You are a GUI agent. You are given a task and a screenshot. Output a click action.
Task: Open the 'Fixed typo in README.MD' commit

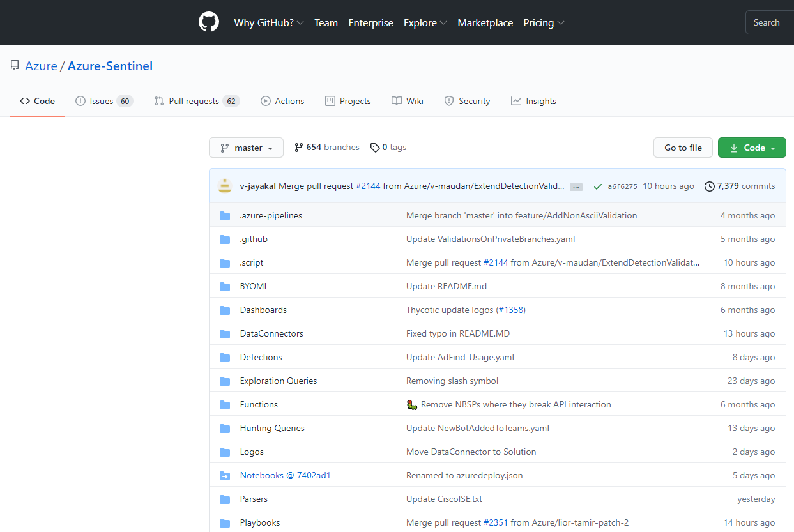[x=458, y=334]
